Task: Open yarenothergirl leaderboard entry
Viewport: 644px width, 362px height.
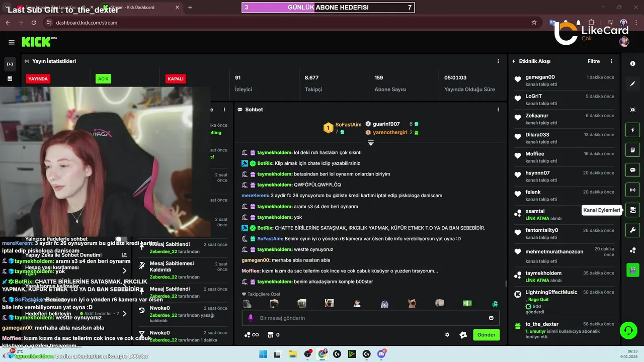Action: click(392, 132)
